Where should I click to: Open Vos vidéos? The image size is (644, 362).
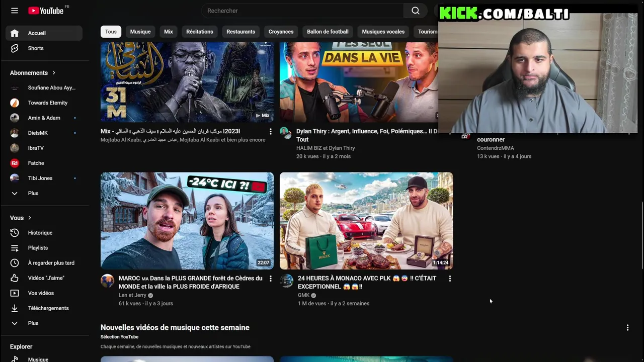(x=44, y=293)
